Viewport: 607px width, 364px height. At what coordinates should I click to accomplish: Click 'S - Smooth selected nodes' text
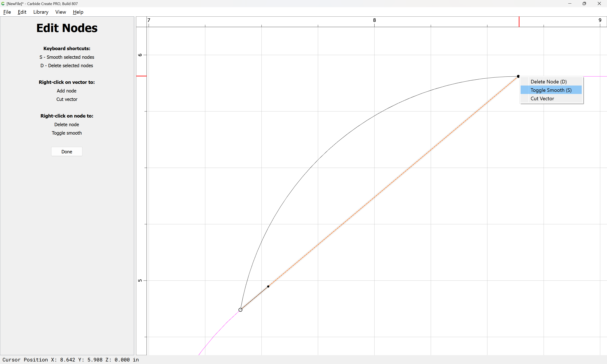(67, 57)
